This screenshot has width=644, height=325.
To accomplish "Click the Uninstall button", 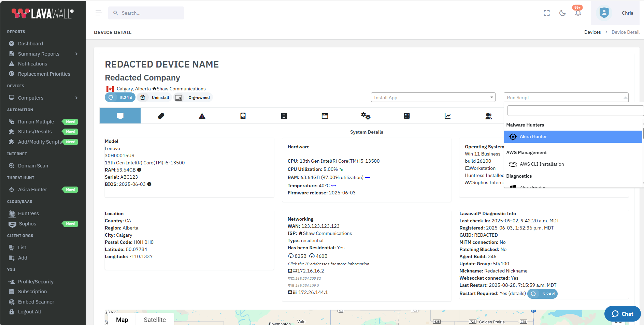I will point(154,97).
